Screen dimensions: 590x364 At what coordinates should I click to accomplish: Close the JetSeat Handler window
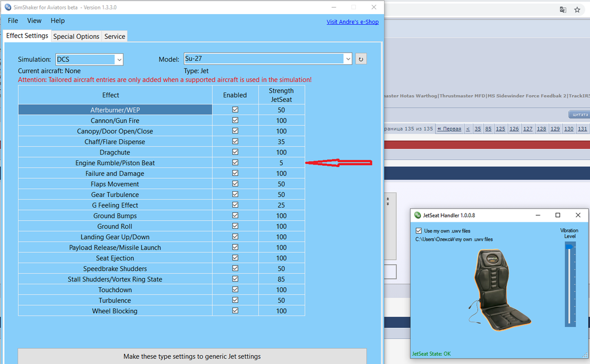point(578,215)
